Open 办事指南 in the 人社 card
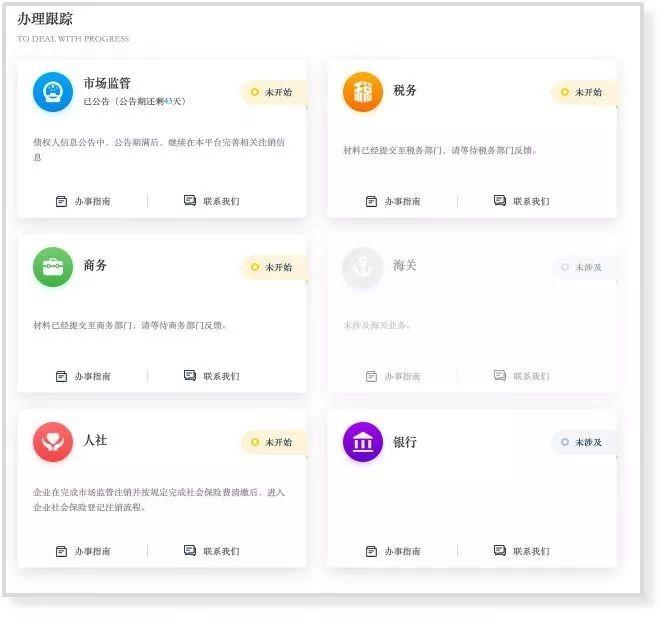The image size is (665, 618). coord(83,551)
